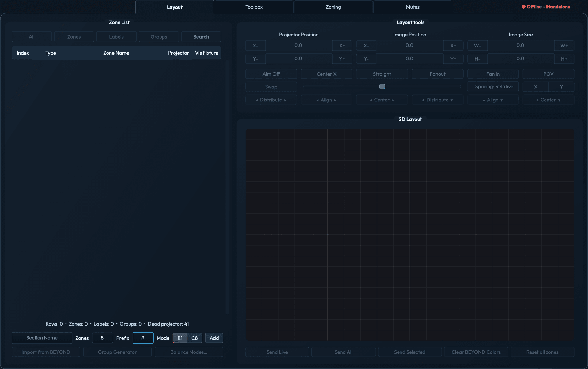Filter zone list by Labels

tap(116, 37)
